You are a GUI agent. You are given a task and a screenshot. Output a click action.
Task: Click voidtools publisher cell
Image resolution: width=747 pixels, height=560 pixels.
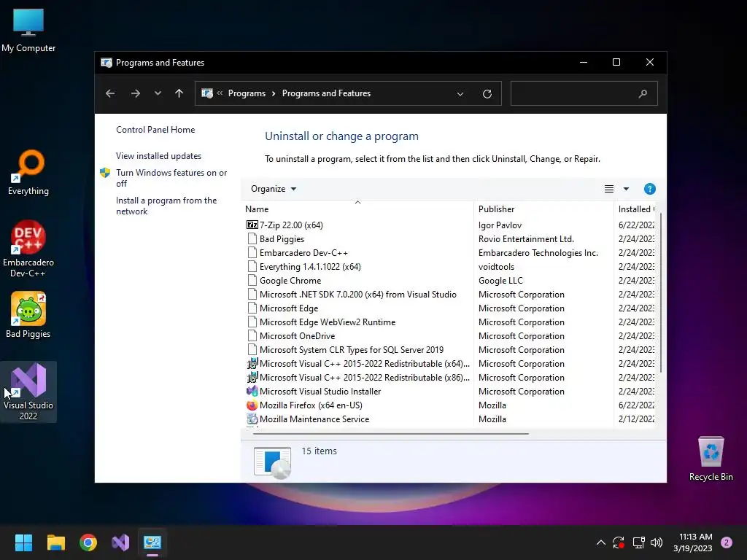pyautogui.click(x=496, y=266)
